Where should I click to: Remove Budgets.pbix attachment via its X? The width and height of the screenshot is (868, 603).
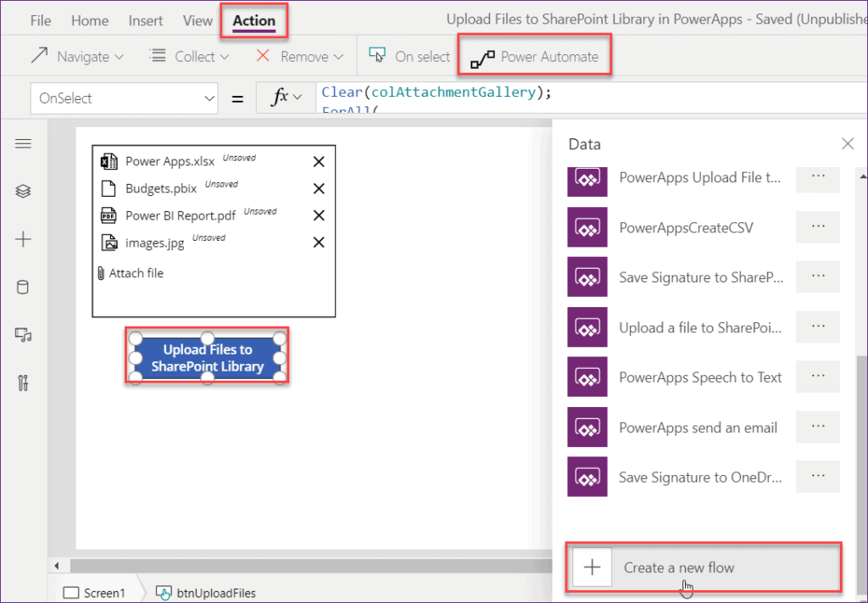tap(319, 188)
